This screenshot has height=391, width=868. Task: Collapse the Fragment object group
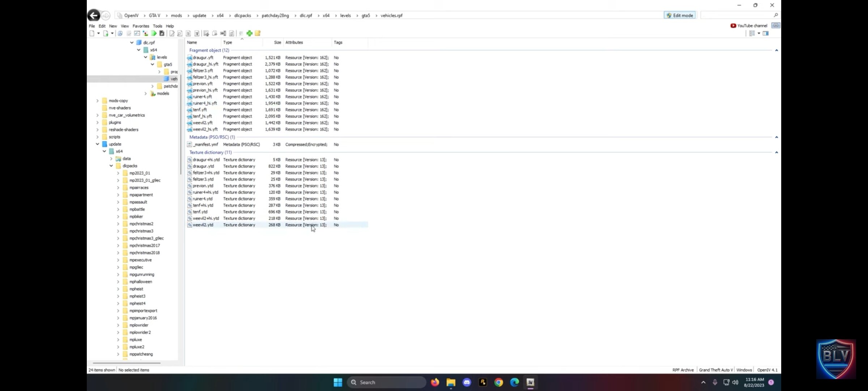(776, 50)
